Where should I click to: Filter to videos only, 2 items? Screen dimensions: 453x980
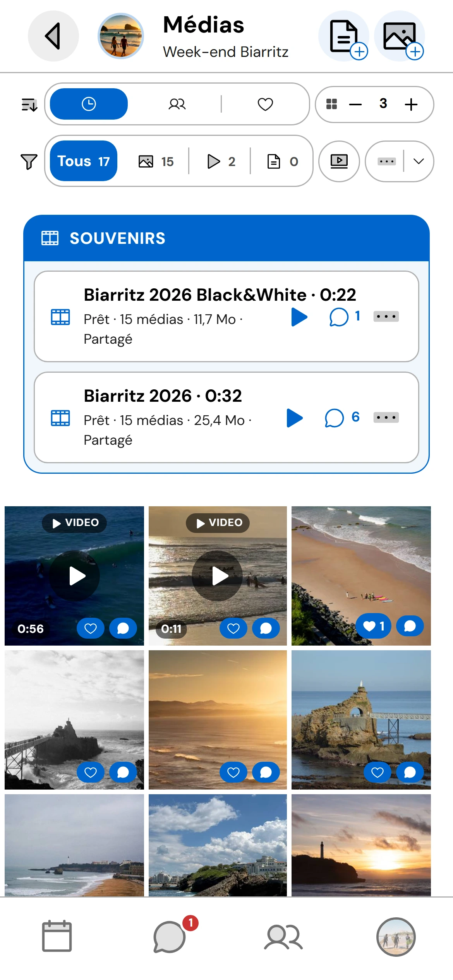pos(221,161)
